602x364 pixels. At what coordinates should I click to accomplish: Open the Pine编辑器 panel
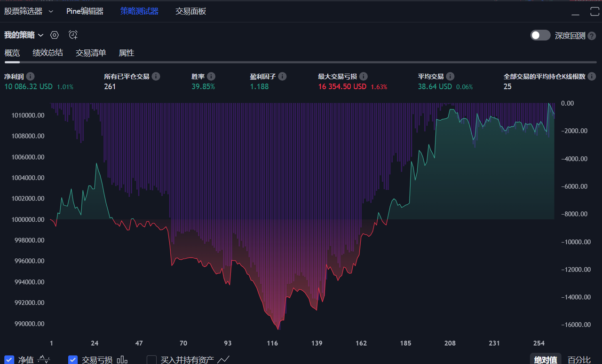pyautogui.click(x=85, y=11)
